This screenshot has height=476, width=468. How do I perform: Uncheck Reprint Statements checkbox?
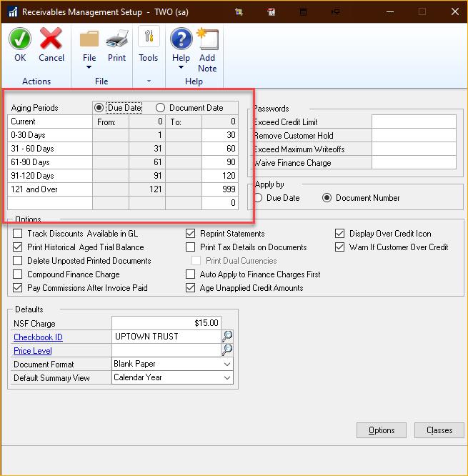pos(190,234)
